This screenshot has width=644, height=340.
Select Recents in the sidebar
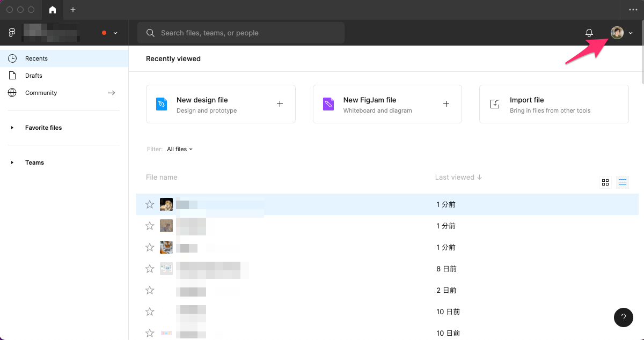(36, 58)
